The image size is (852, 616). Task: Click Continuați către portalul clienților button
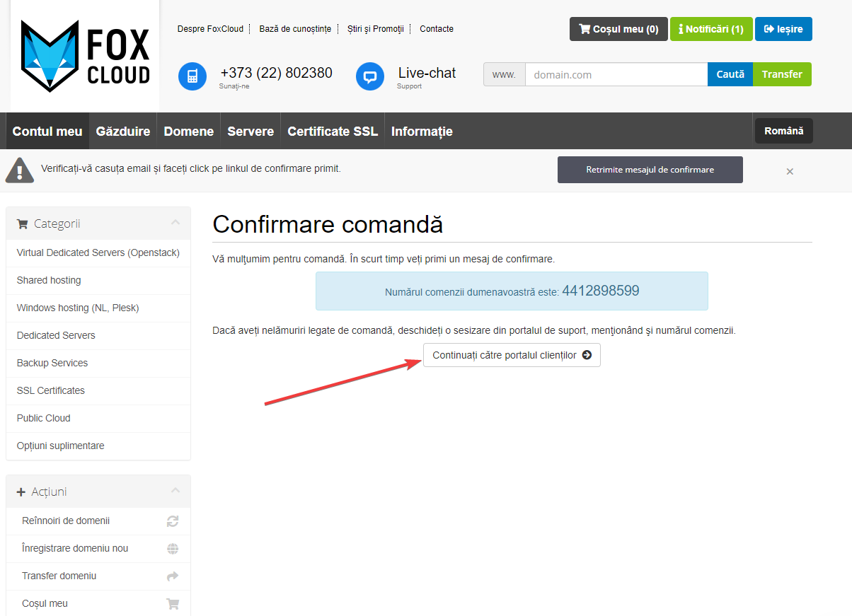[x=512, y=355]
